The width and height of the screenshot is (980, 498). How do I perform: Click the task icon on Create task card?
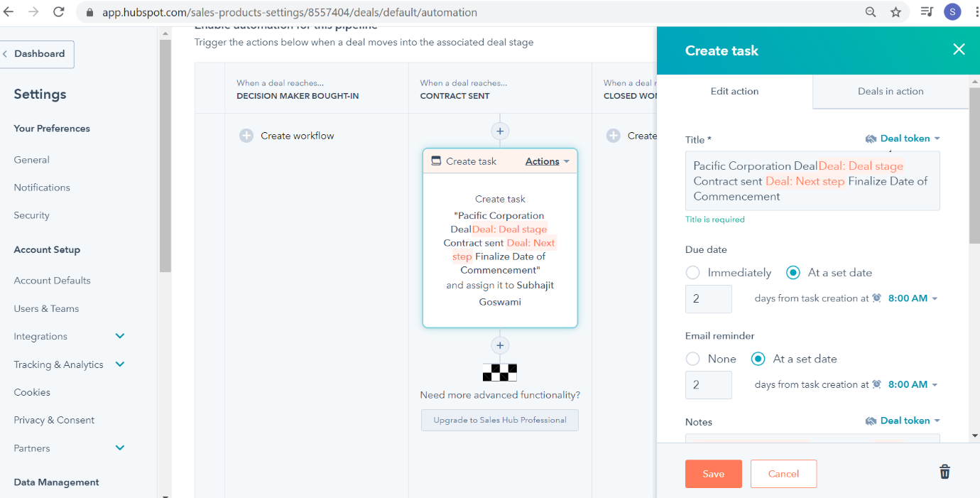[436, 161]
